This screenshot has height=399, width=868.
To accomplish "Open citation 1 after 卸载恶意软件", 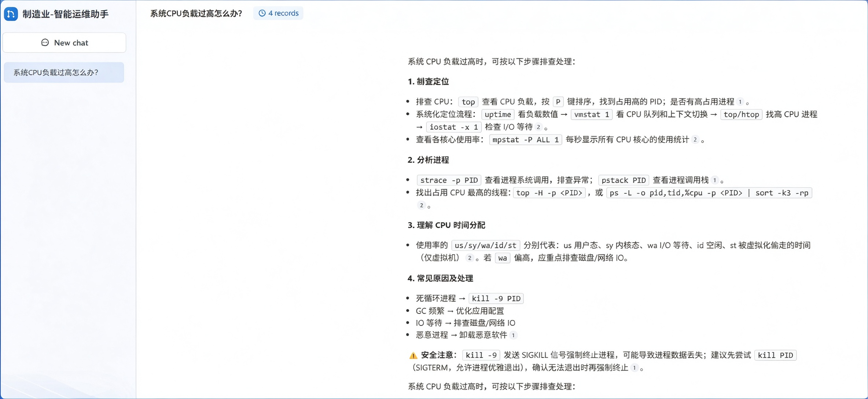I will [x=513, y=335].
